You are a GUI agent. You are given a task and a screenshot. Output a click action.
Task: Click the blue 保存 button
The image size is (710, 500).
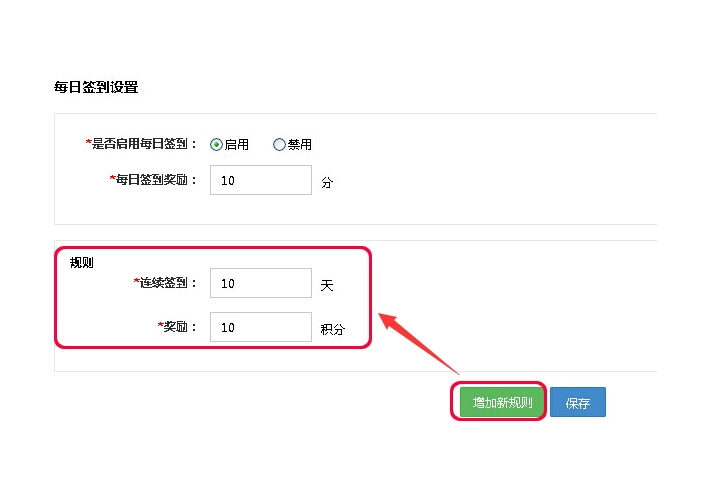[577, 403]
